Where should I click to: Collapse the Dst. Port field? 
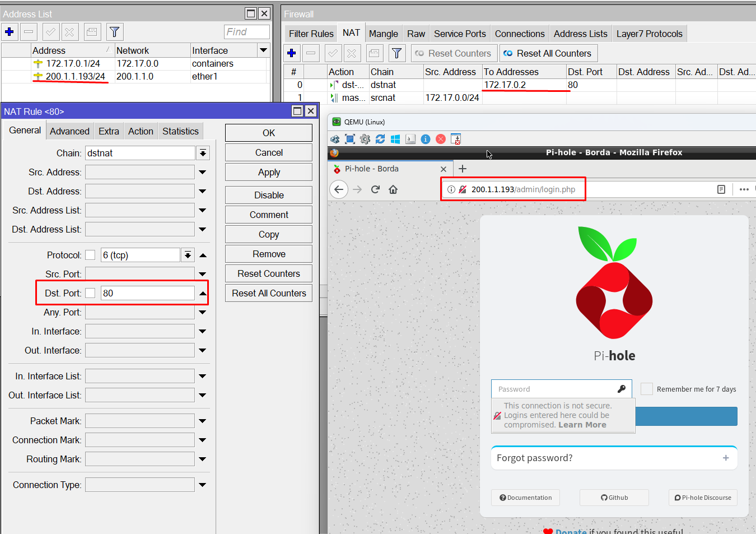(x=203, y=293)
